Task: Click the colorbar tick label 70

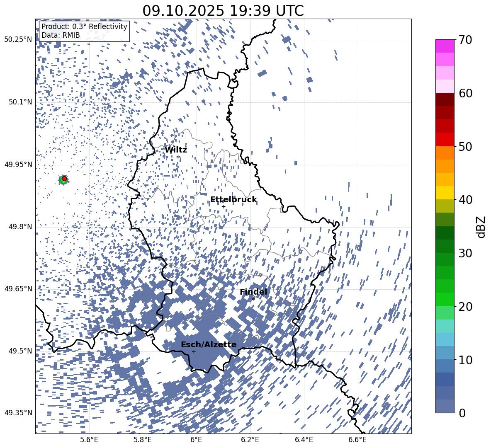Action: [465, 40]
